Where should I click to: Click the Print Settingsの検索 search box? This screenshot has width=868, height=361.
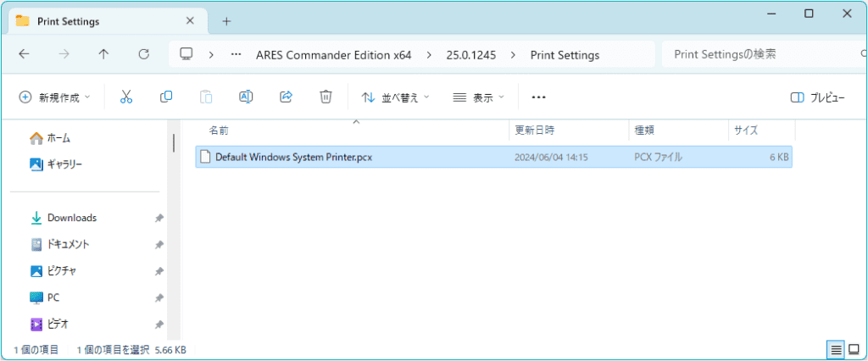click(764, 54)
